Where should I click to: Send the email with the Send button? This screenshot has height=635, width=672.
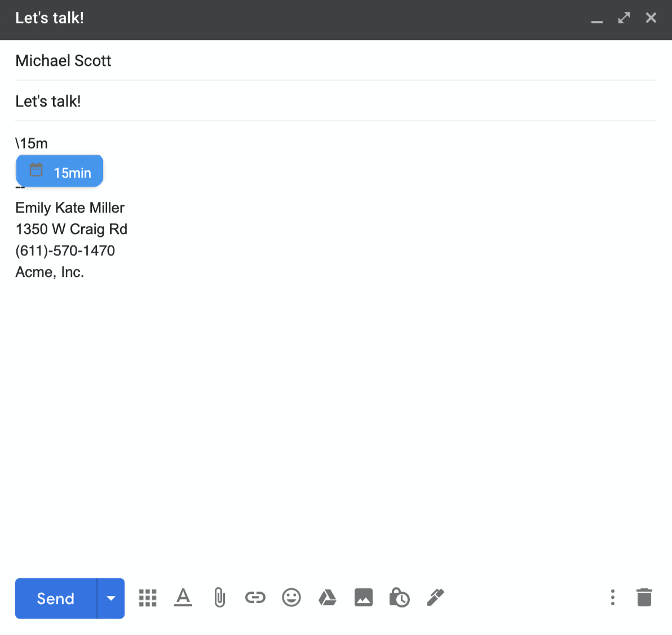pyautogui.click(x=56, y=598)
